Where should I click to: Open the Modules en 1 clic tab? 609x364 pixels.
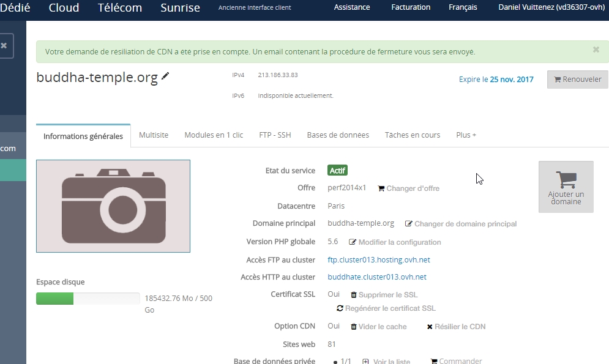[x=214, y=135]
